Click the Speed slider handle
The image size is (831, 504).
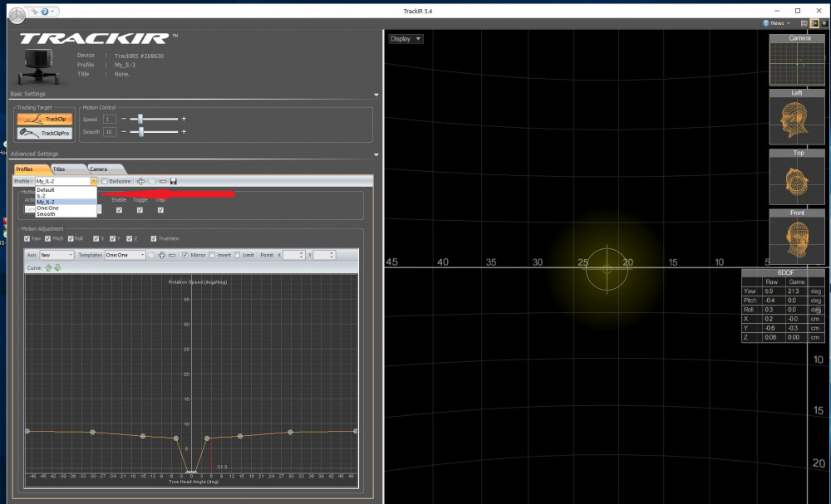click(140, 120)
